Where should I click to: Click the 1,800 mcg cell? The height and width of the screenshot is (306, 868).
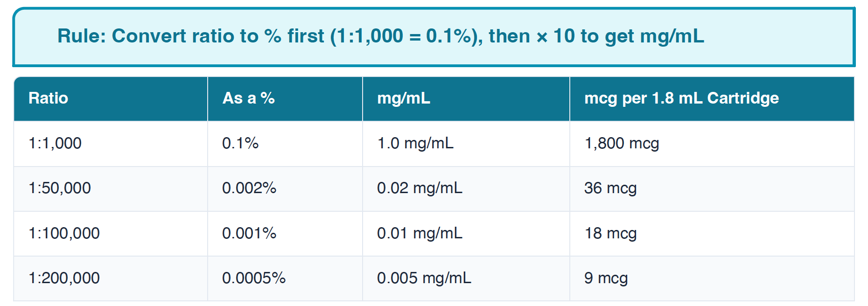pyautogui.click(x=622, y=143)
